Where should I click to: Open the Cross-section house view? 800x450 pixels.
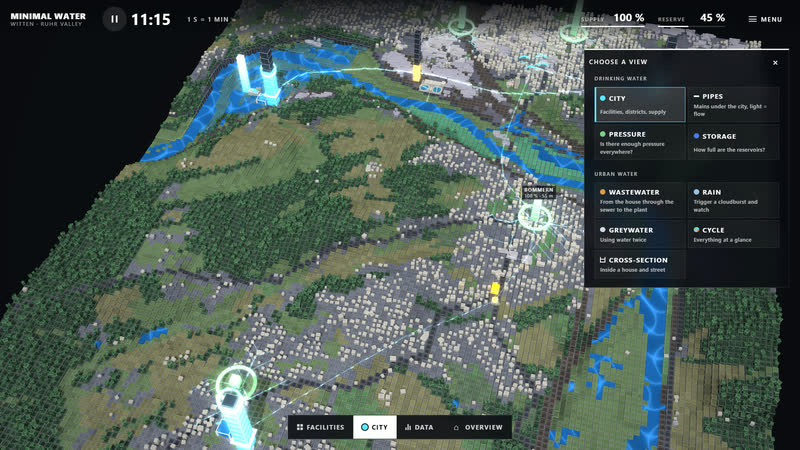pos(640,264)
